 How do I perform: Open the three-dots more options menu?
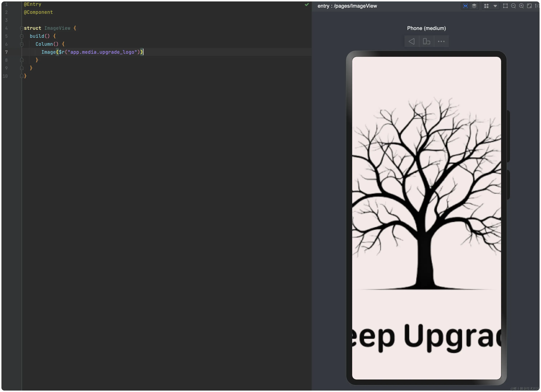coord(441,42)
